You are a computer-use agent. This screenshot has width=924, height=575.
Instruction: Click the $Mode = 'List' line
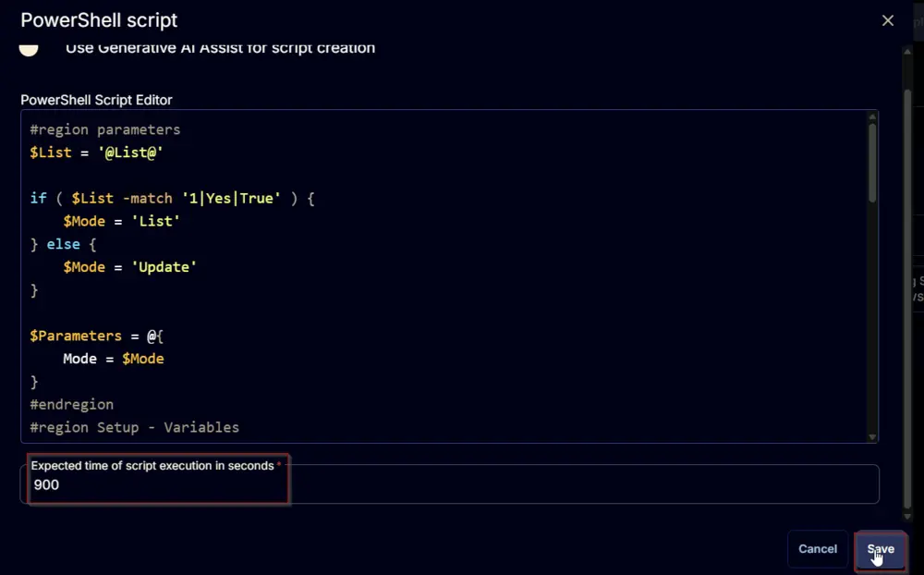121,221
